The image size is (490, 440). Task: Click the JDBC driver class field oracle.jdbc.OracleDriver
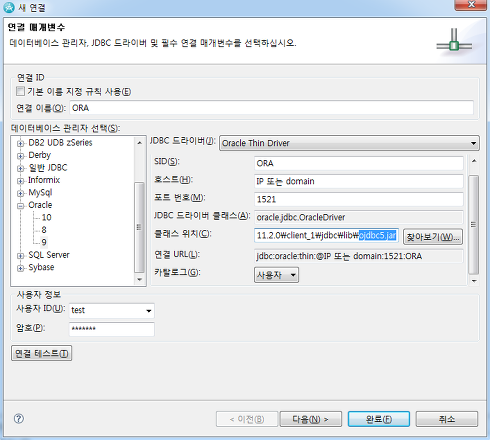[x=358, y=217]
